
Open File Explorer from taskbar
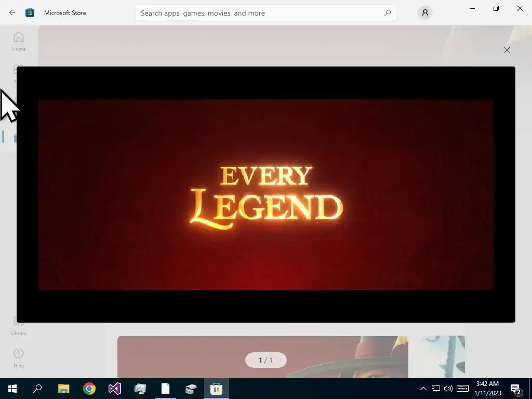63,389
